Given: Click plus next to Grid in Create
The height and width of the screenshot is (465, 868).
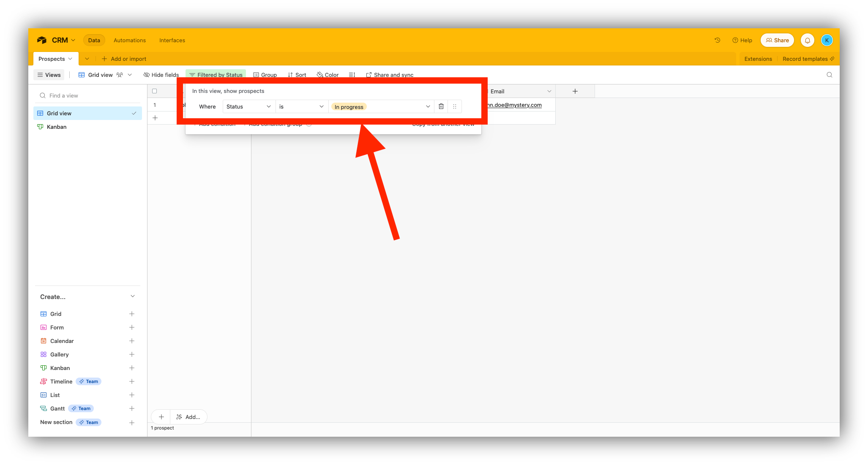Looking at the screenshot, I should [132, 314].
